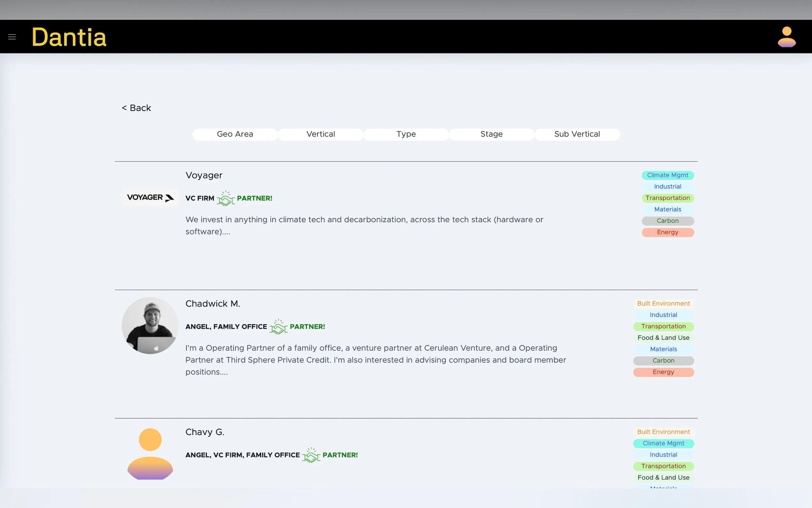This screenshot has height=508, width=812.
Task: Go back using the Back link
Action: click(136, 108)
